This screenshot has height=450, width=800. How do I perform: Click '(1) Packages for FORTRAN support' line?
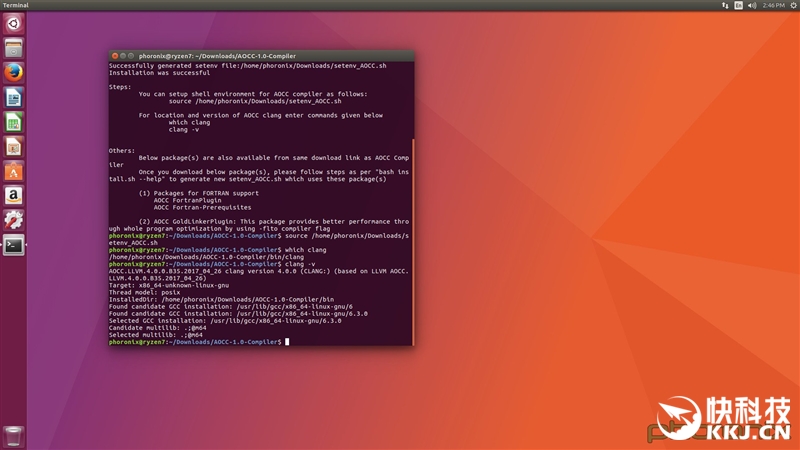pyautogui.click(x=198, y=193)
